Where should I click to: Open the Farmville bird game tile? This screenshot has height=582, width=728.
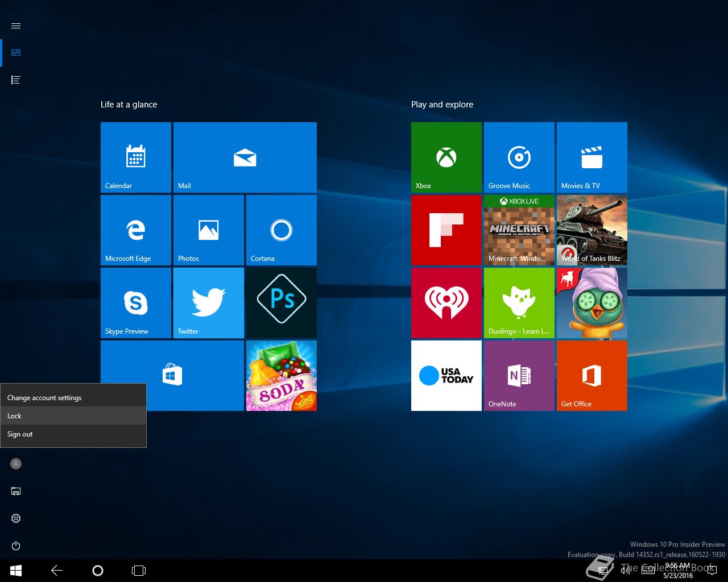click(x=592, y=303)
